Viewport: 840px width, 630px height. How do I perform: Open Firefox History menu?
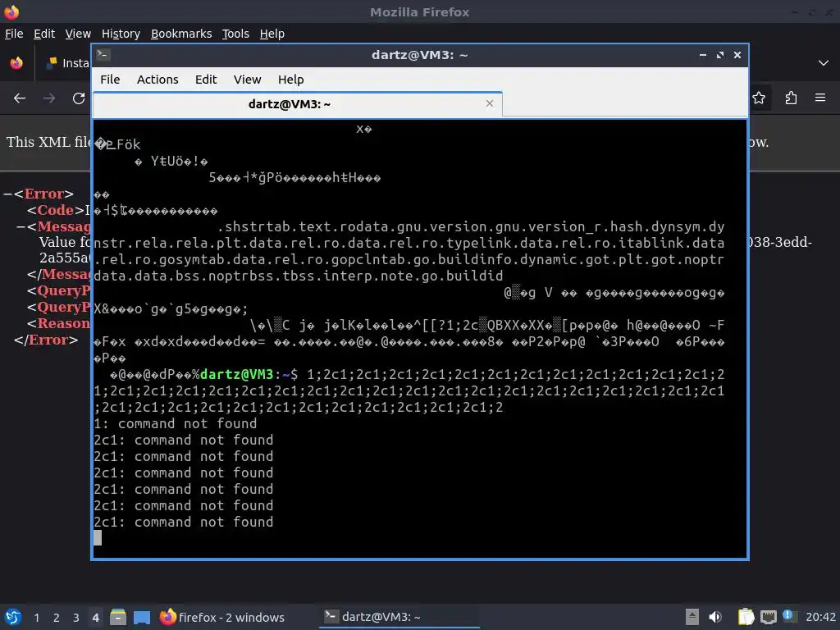(121, 34)
